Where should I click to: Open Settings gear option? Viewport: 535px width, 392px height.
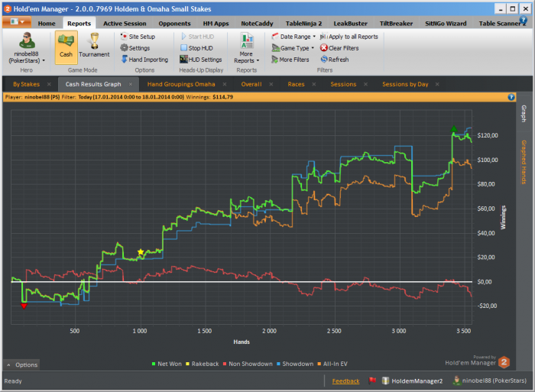135,48
